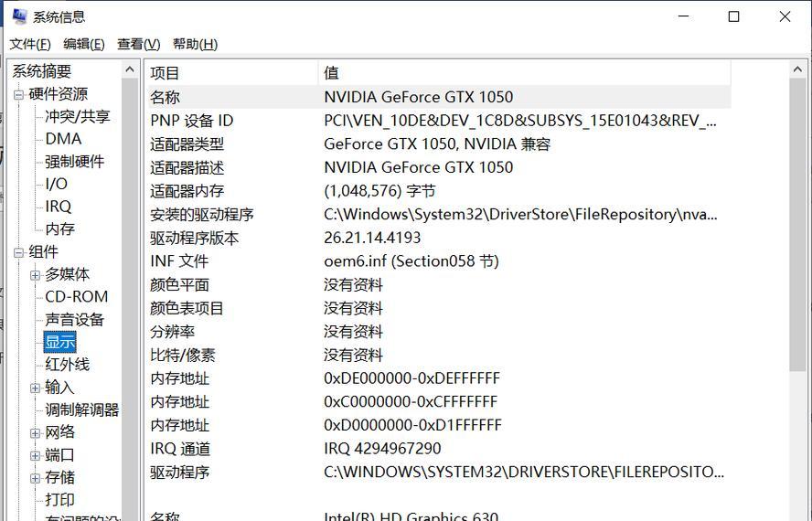Image resolution: width=812 pixels, height=521 pixels.
Task: Collapse the 硬件资源 tree node
Action: pos(18,94)
